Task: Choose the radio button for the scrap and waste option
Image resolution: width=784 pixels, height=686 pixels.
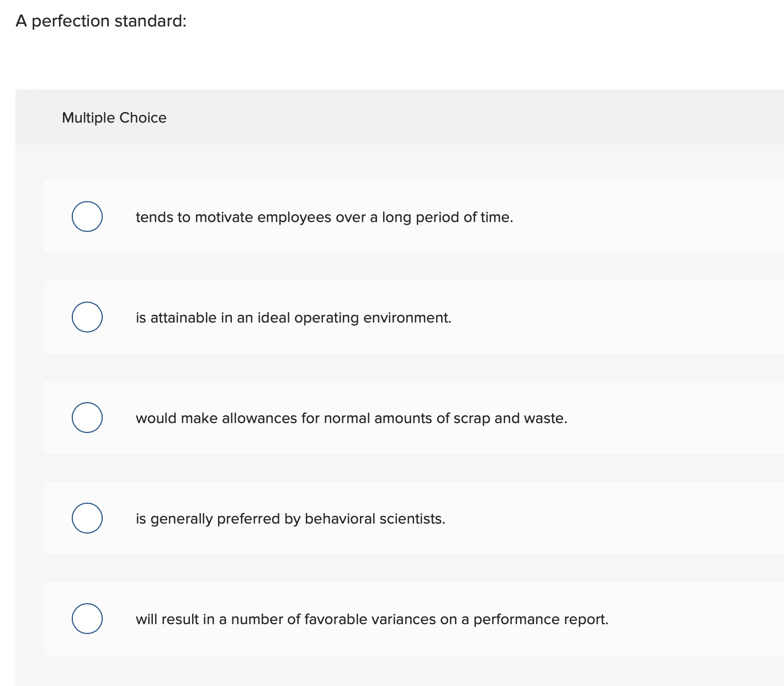Action: 87,418
